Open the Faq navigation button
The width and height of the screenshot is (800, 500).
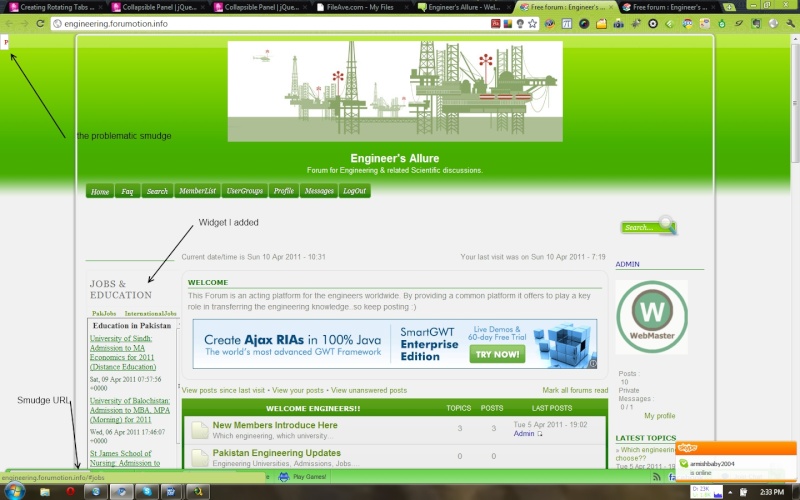pos(127,191)
